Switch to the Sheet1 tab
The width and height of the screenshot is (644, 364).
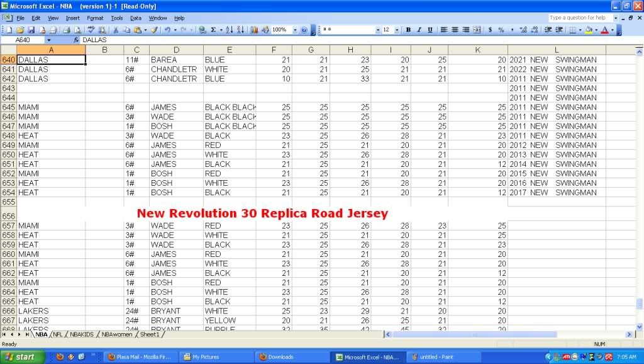click(150, 335)
